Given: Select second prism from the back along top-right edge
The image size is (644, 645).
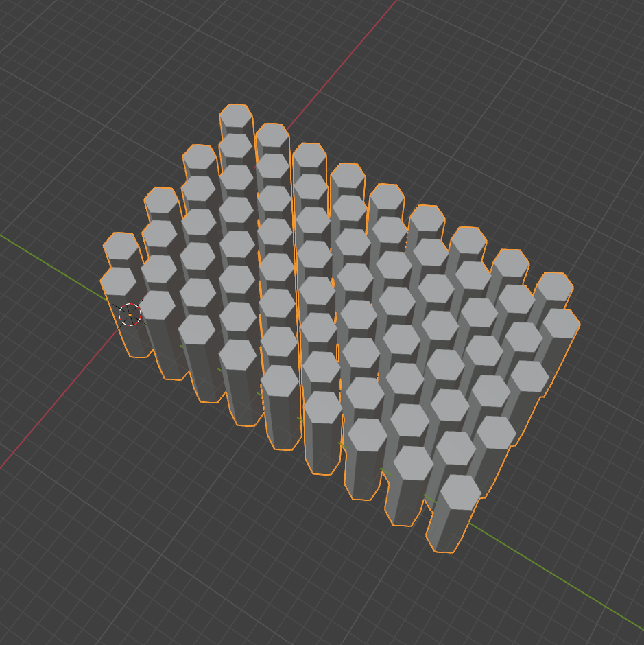Looking at the screenshot, I should 272,136.
